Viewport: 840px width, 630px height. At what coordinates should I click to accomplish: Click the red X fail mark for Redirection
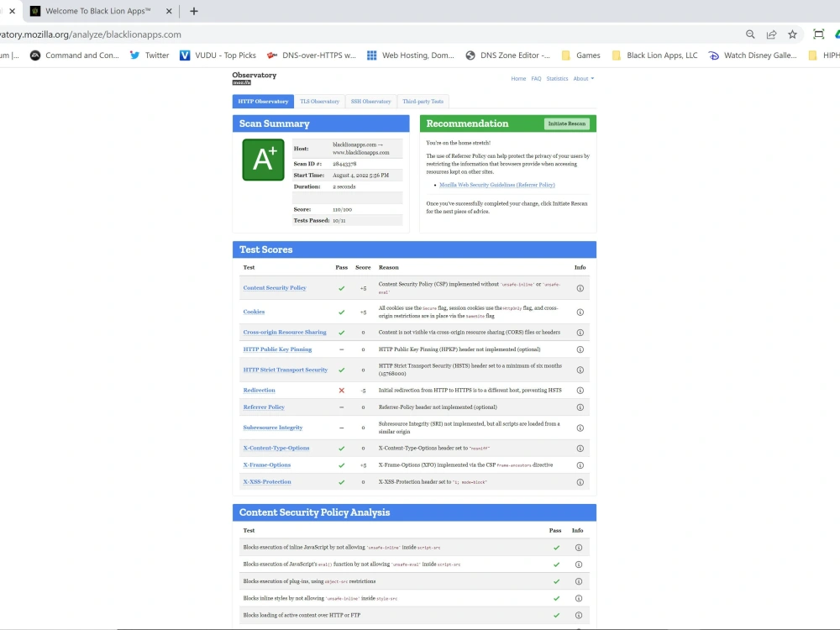pos(341,391)
